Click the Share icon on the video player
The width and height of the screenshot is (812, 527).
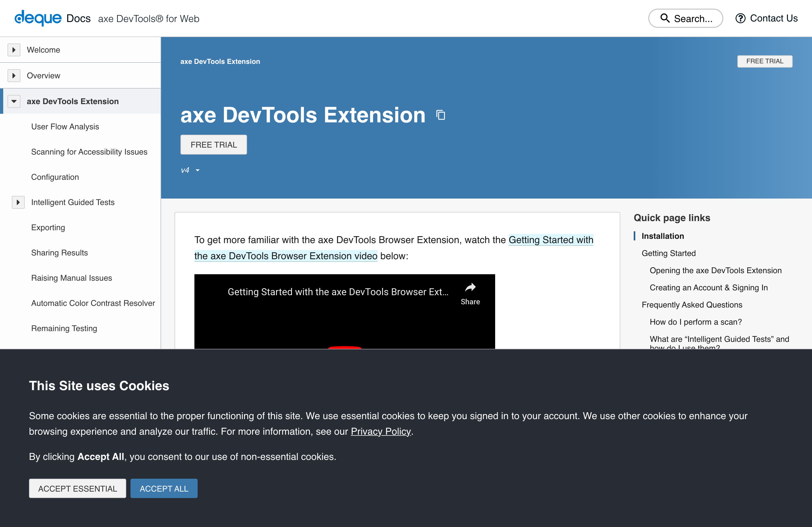coord(470,288)
